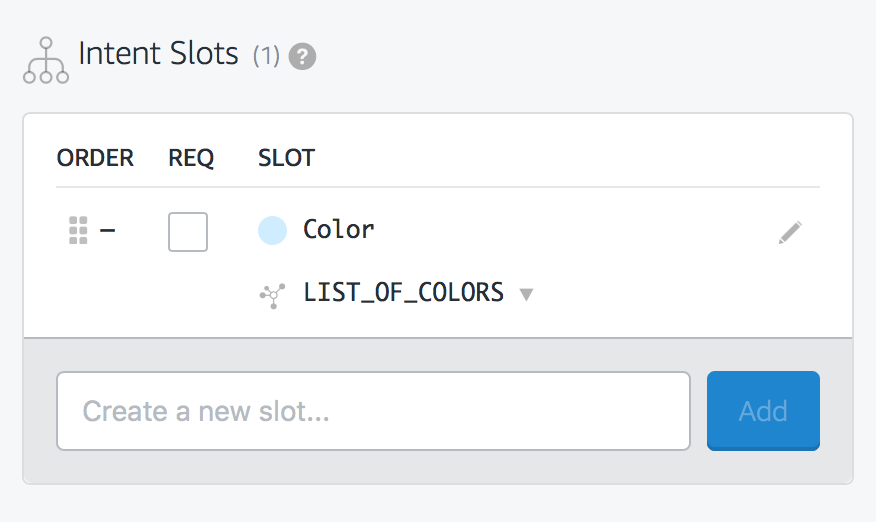
Task: Click the ORDER column header
Action: click(x=95, y=158)
